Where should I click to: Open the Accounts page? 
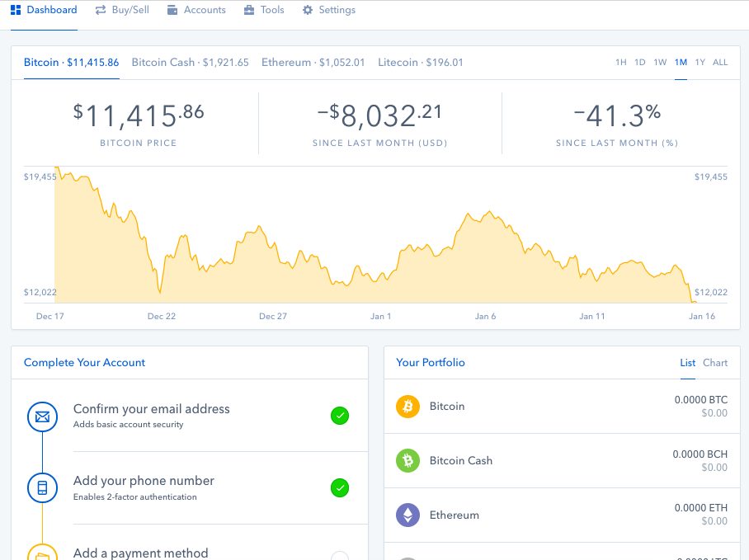pos(196,10)
